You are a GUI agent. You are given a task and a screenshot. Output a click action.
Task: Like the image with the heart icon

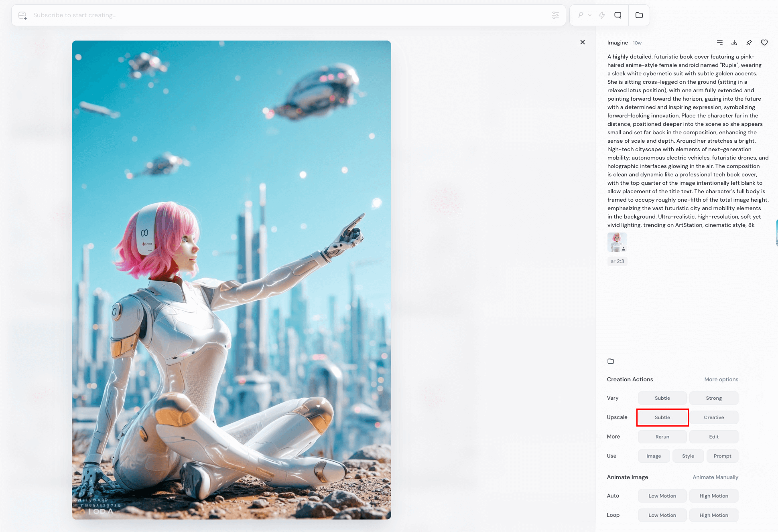point(764,42)
